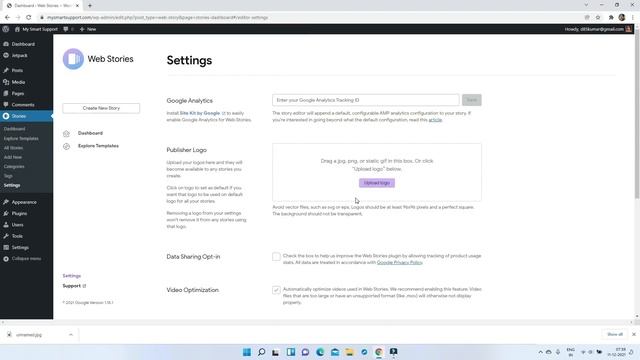This screenshot has width=640, height=360.
Task: Open Explore Templates submenu in WordPress sidebar
Action: [x=21, y=139]
